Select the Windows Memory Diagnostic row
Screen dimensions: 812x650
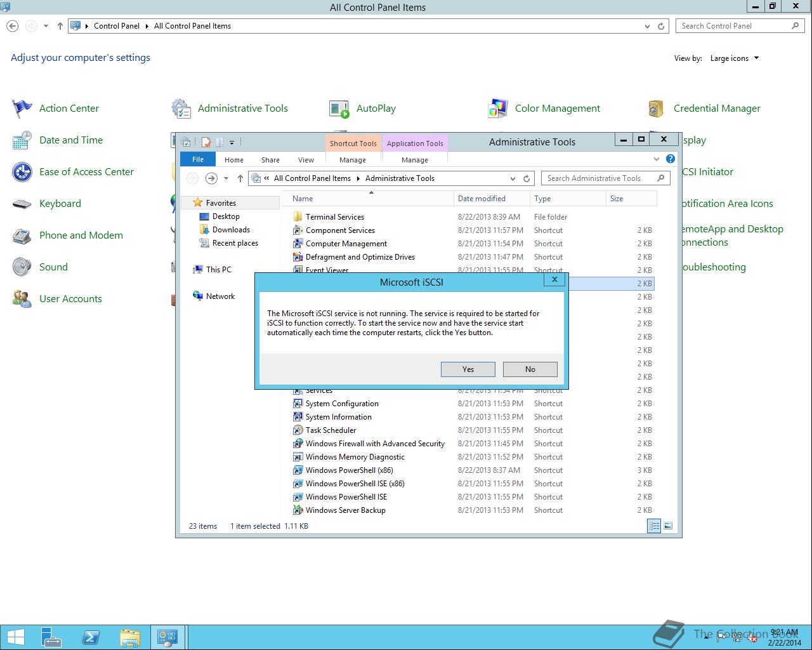[473, 457]
